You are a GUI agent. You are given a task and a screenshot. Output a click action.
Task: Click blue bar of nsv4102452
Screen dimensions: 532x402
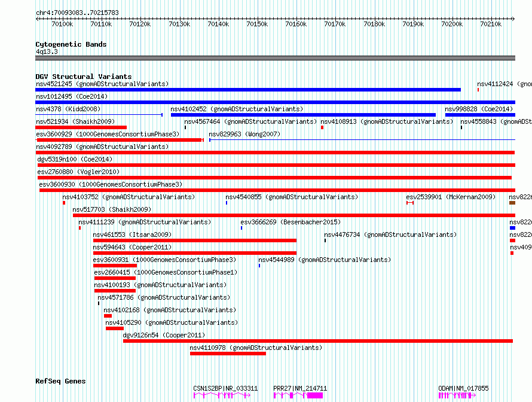click(x=303, y=115)
